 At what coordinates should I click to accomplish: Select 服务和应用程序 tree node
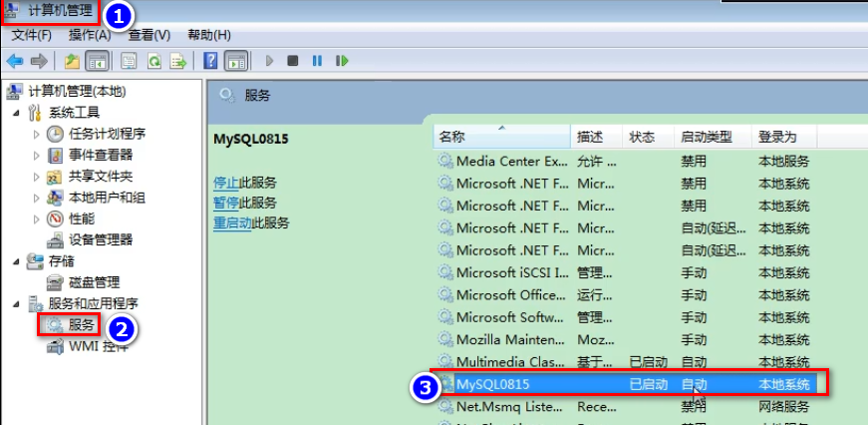click(x=94, y=303)
